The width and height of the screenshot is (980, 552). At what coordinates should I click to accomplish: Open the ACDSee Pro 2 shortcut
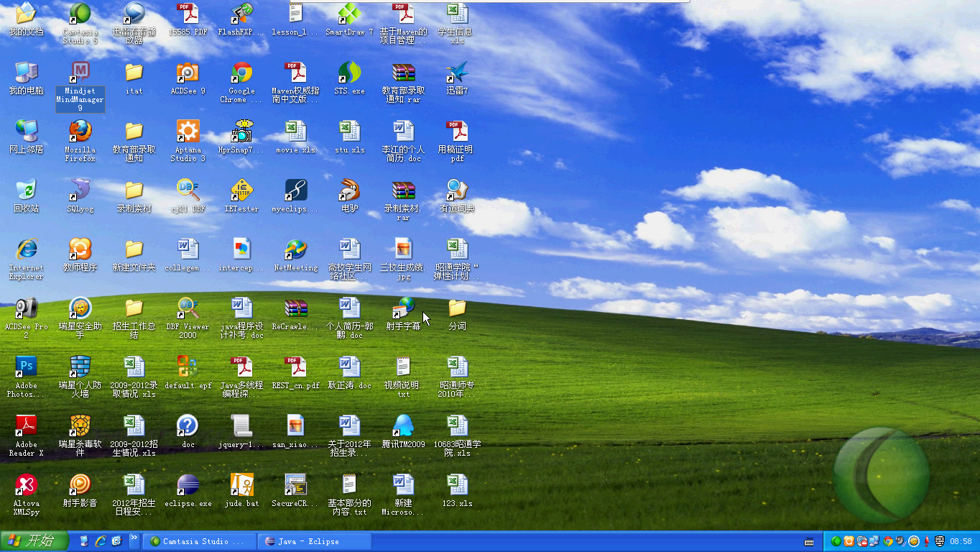coord(26,308)
